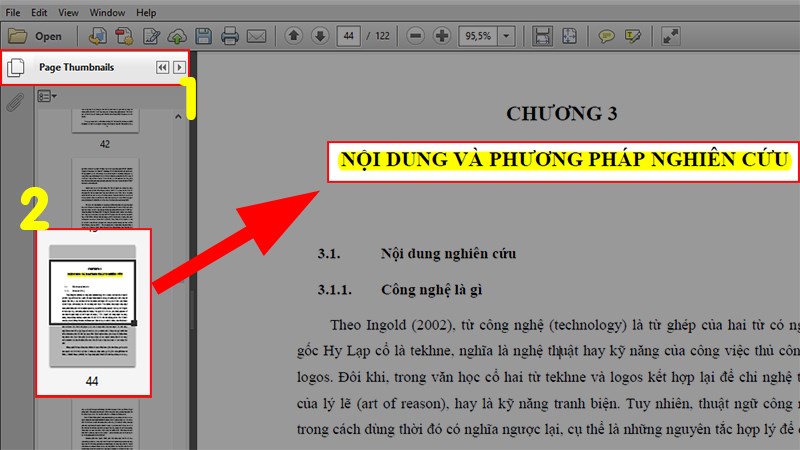This screenshot has height=450, width=800.
Task: Click the highlighted title NỘI DUNG VÀ PHƯƠNG PHÁP
Action: pyautogui.click(x=564, y=160)
